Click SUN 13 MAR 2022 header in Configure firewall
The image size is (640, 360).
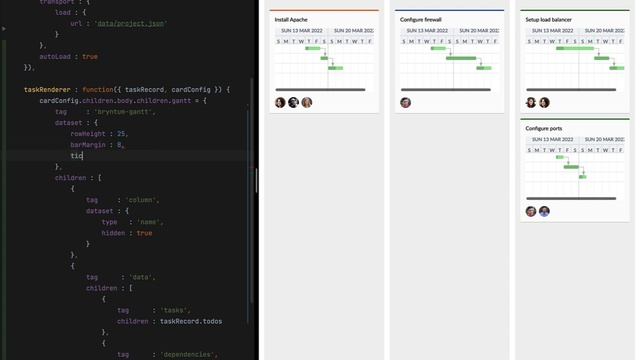427,31
